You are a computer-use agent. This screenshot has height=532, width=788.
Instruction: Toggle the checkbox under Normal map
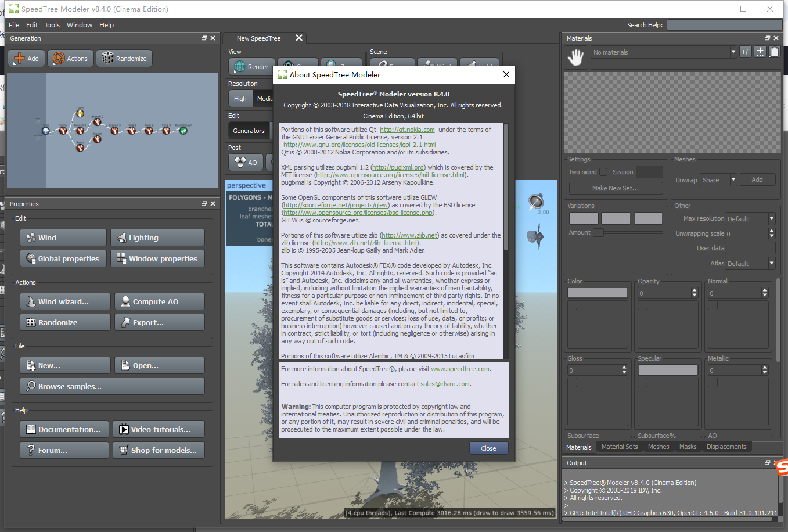713,305
